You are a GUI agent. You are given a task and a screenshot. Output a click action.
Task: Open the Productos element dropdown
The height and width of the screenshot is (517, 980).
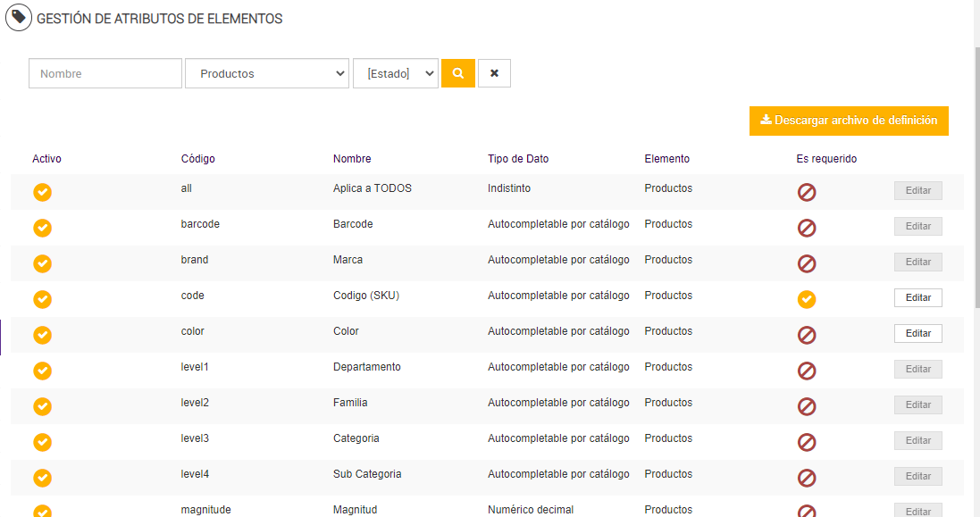pos(266,73)
